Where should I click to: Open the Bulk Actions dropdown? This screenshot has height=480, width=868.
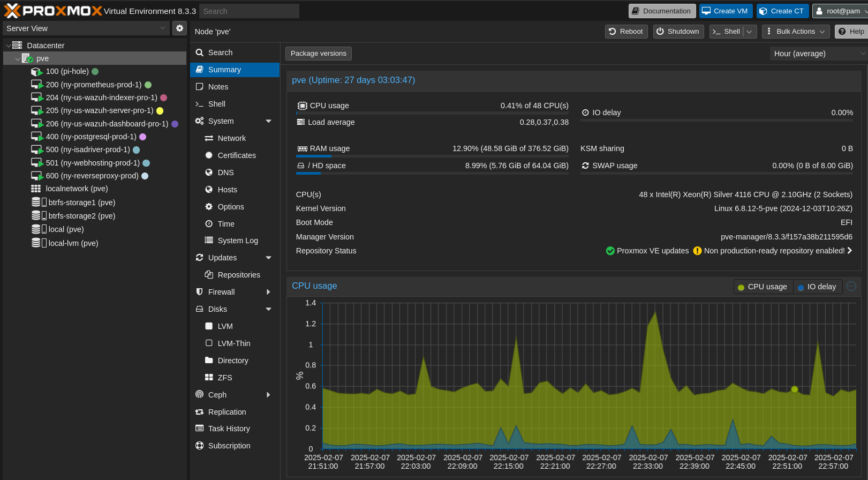[x=796, y=32]
